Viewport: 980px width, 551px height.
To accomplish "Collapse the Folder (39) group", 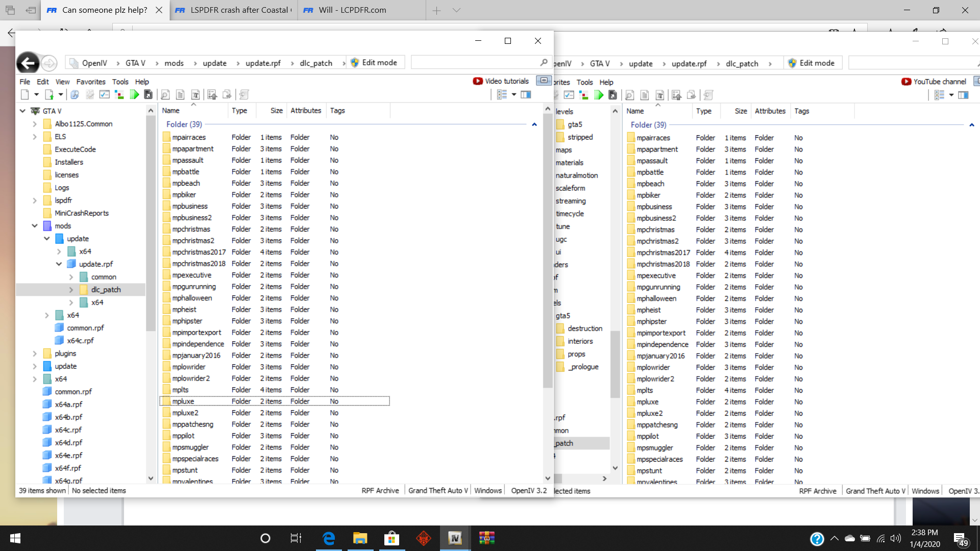I will [x=534, y=124].
